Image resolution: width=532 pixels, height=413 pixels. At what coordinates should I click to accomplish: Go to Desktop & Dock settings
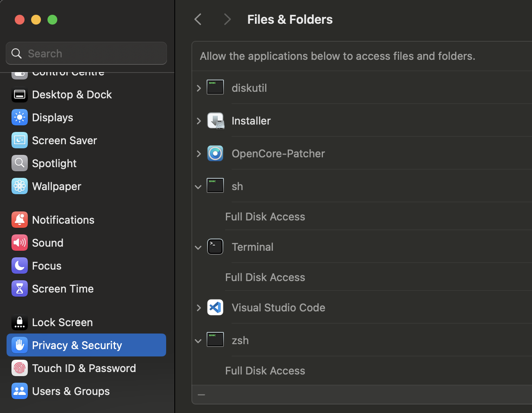click(x=72, y=95)
